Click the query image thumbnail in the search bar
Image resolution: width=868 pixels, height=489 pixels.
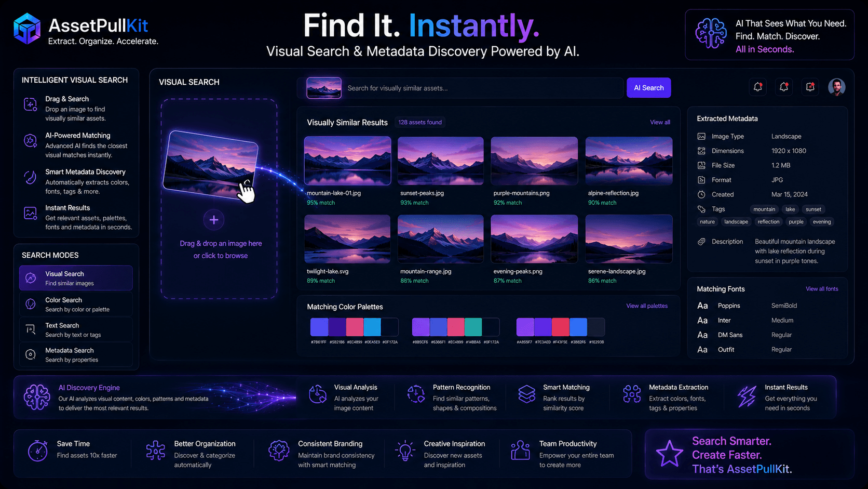324,88
